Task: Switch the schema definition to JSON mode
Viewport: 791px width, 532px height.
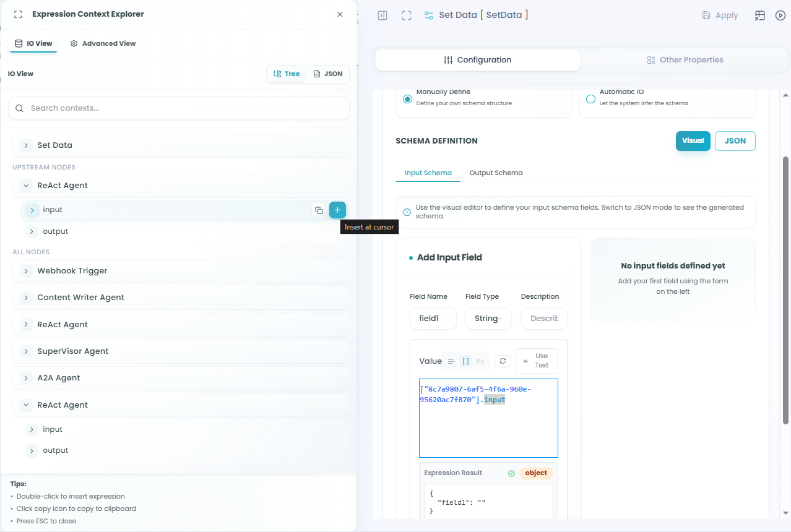Action: [735, 140]
